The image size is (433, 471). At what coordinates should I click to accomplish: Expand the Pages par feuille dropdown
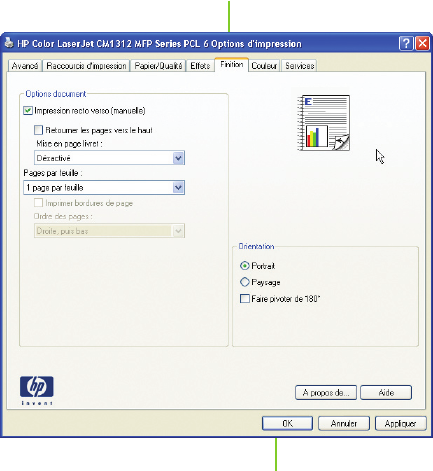click(104, 188)
